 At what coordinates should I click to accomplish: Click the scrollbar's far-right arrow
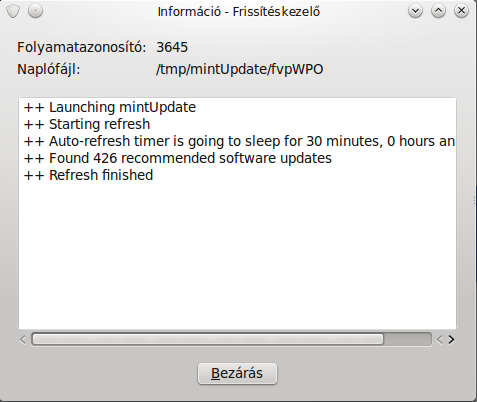pos(451,340)
